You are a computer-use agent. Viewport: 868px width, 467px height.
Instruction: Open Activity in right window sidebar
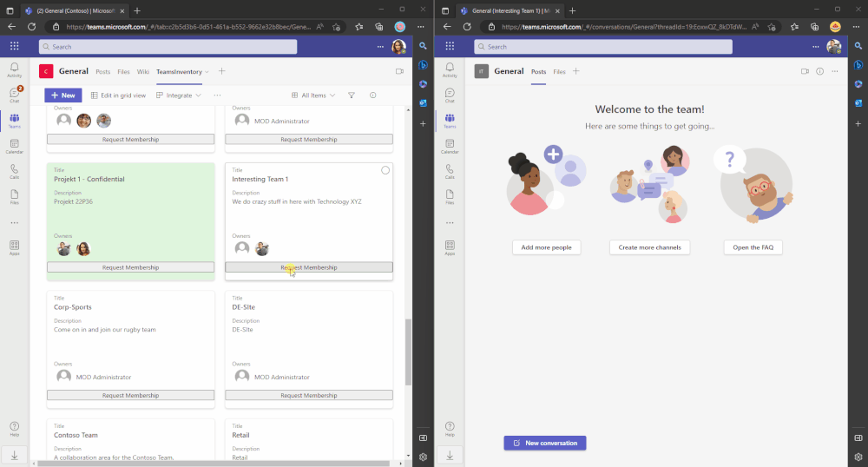pos(450,69)
